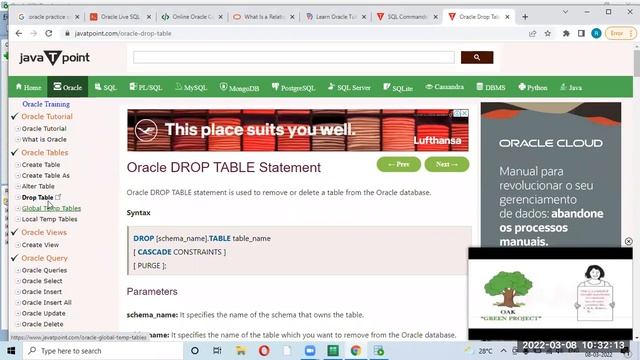Switch to the Oracle Live SQL tab
Viewport: 640px width, 360px height.
pyautogui.click(x=120, y=17)
